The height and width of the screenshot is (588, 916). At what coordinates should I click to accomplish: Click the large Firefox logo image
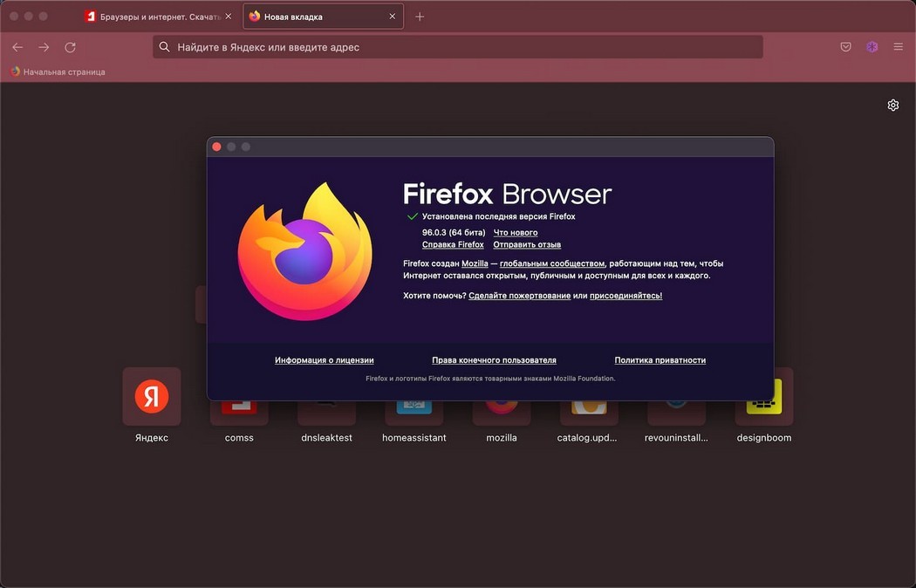coord(305,251)
